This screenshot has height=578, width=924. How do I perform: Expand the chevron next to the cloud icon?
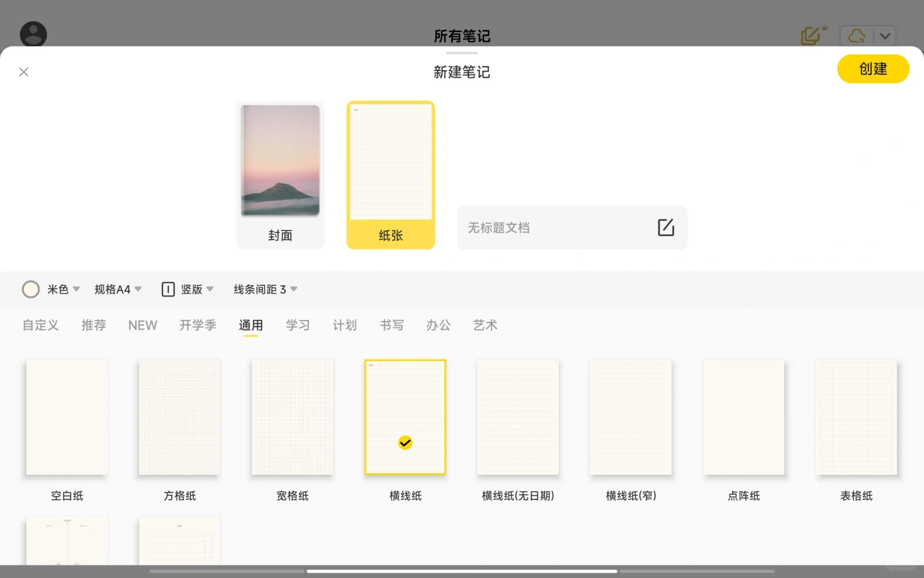tap(885, 35)
